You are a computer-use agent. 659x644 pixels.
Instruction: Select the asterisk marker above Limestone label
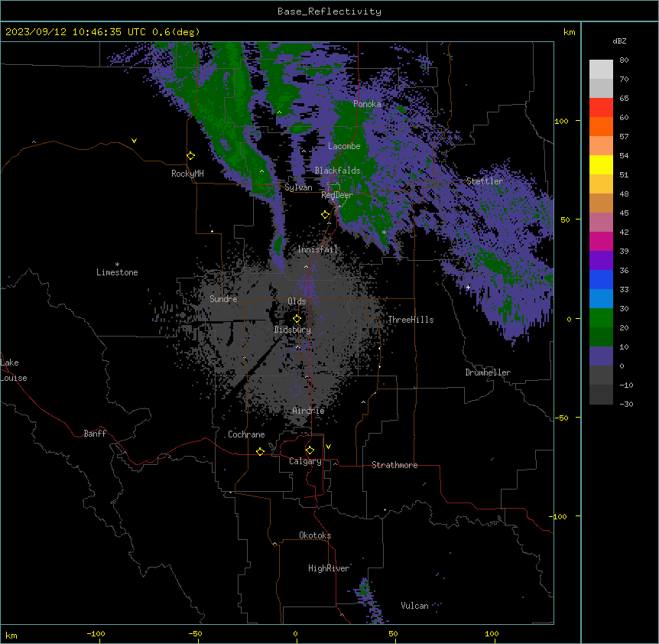click(117, 265)
